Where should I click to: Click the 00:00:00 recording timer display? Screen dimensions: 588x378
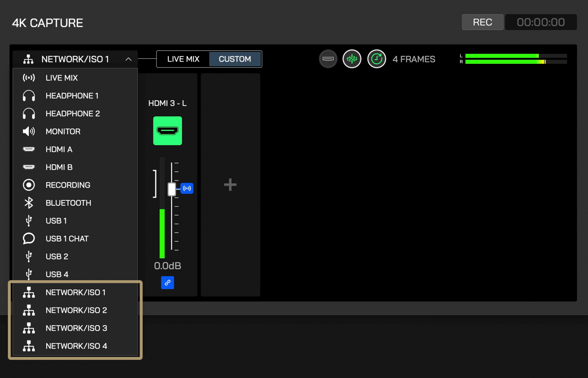click(x=541, y=22)
